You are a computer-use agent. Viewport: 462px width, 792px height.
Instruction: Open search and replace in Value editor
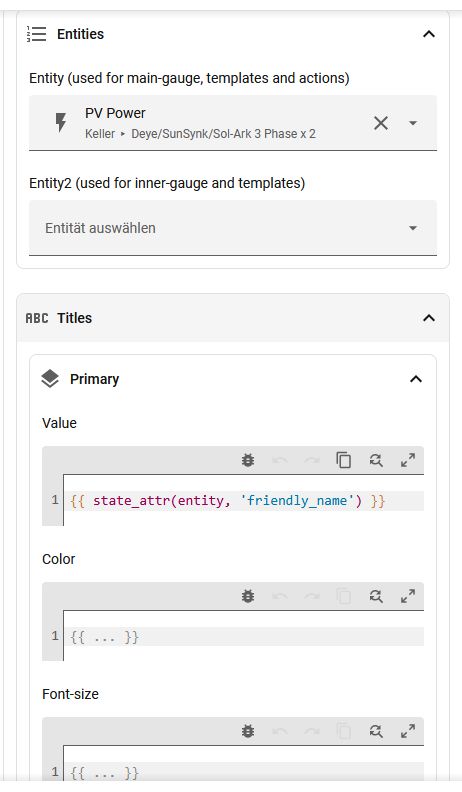[x=376, y=460]
